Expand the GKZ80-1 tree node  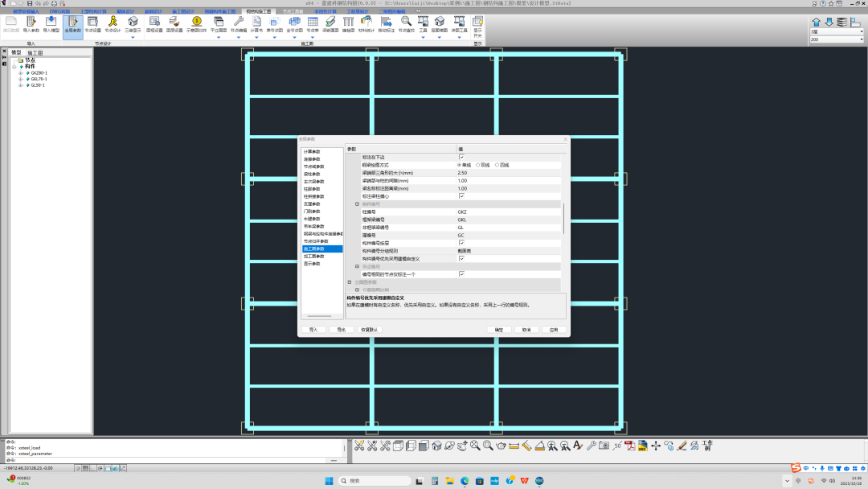click(20, 73)
